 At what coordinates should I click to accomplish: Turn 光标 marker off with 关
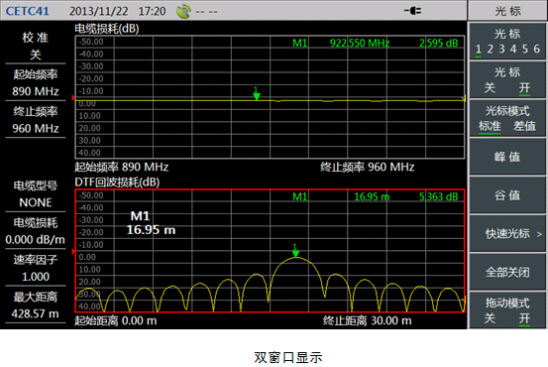coord(490,88)
